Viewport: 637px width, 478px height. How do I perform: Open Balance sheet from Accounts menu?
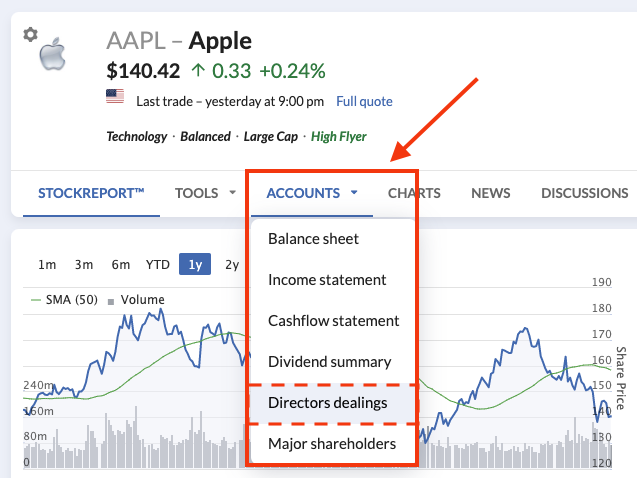point(313,239)
